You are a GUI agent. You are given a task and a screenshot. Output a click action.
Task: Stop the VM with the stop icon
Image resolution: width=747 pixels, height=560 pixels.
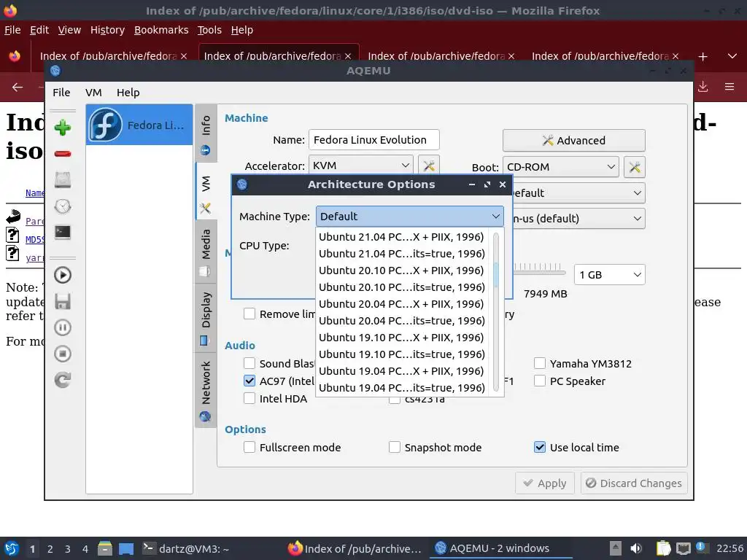pos(63,354)
